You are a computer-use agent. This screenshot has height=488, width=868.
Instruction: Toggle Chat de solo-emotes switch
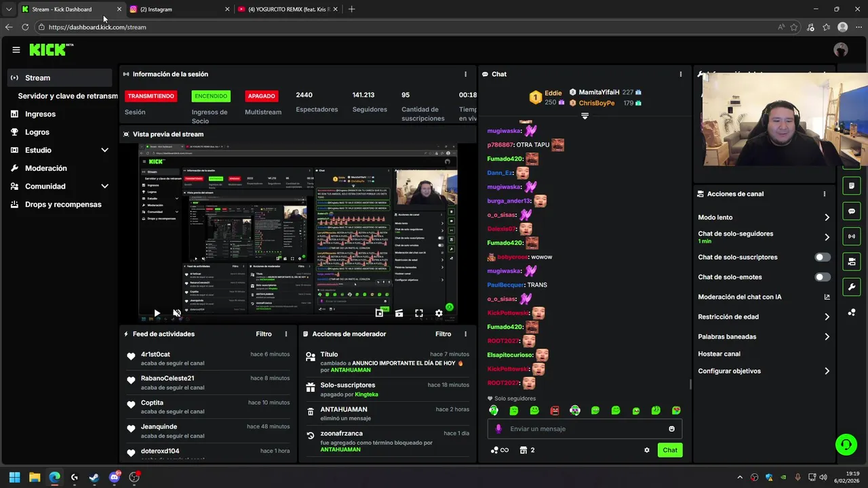823,277
